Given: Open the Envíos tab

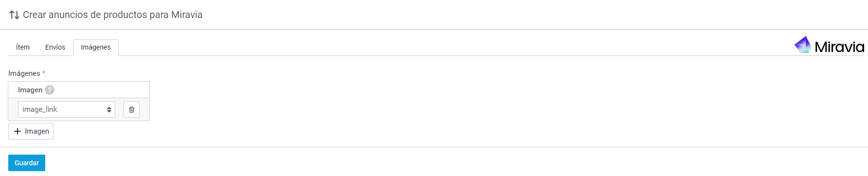Looking at the screenshot, I should (x=55, y=47).
